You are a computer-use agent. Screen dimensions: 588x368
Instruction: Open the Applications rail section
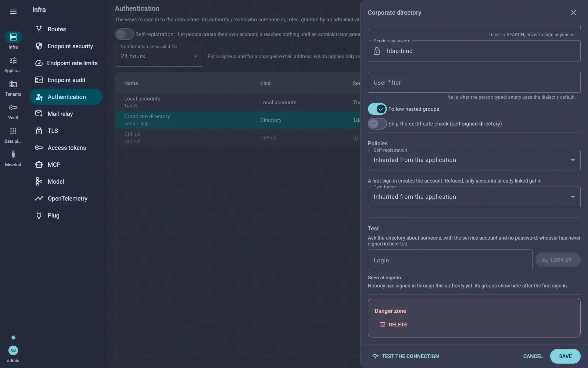13,64
